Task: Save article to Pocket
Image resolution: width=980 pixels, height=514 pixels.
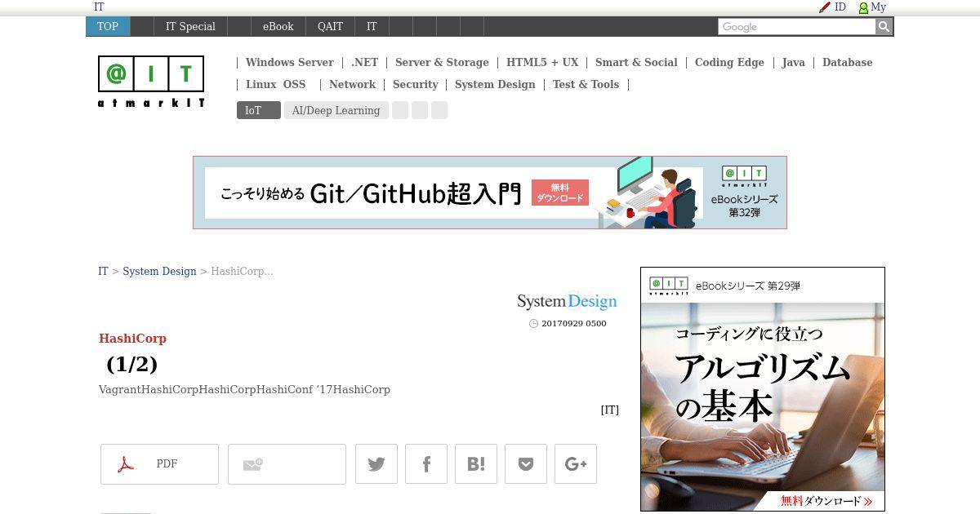Action: 526,464
